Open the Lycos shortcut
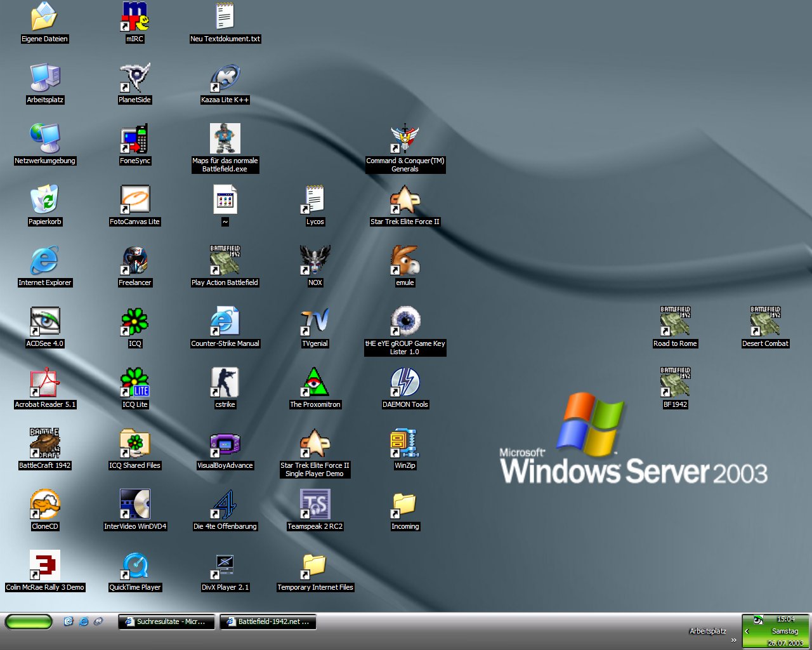Screen dimensions: 812x650 [x=315, y=200]
